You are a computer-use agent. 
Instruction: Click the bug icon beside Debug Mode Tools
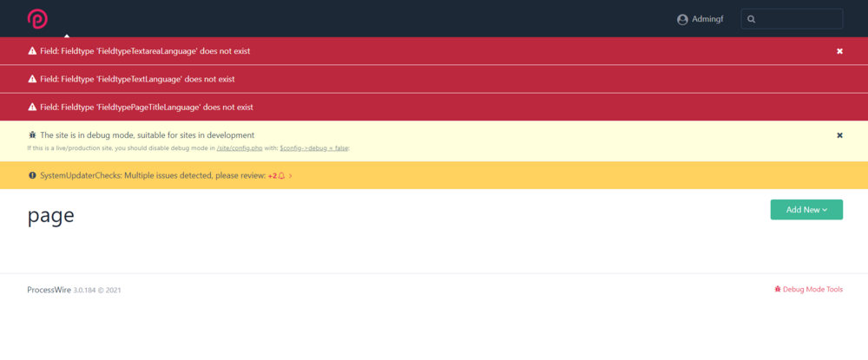click(778, 289)
